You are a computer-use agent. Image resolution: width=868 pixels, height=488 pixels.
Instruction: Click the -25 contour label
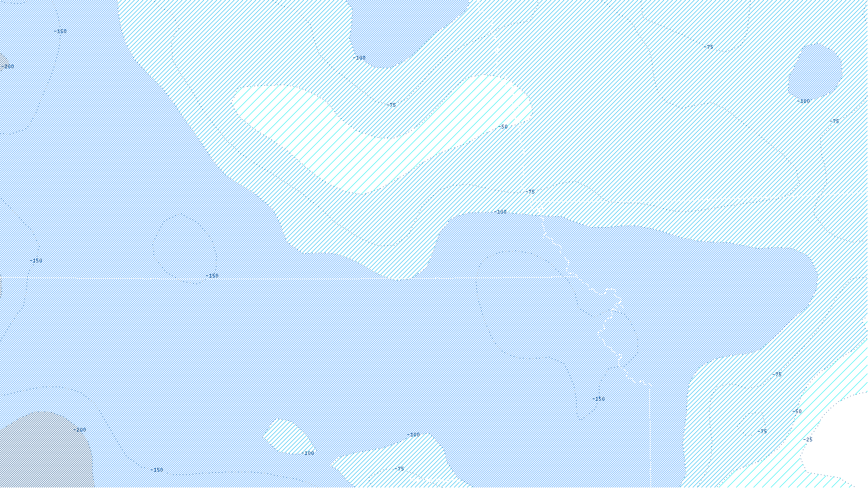(808, 440)
